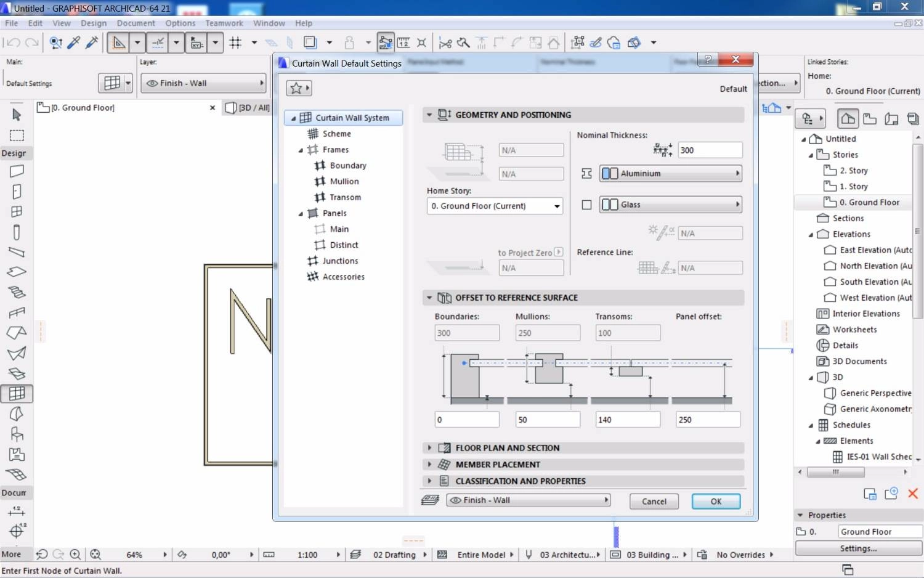The width and height of the screenshot is (924, 578).
Task: Click the Cancel button
Action: (x=654, y=502)
